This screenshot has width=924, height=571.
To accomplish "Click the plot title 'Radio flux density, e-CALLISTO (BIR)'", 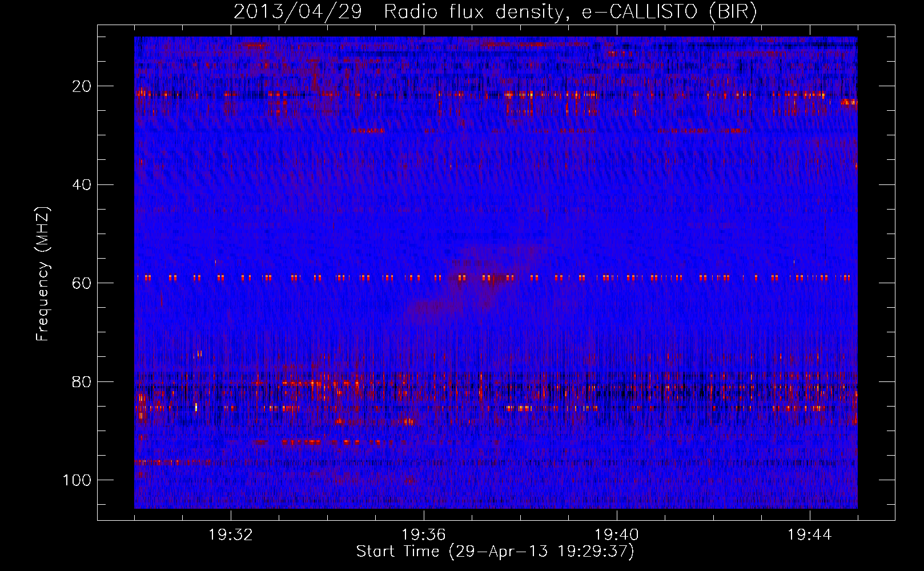I will pos(571,11).
